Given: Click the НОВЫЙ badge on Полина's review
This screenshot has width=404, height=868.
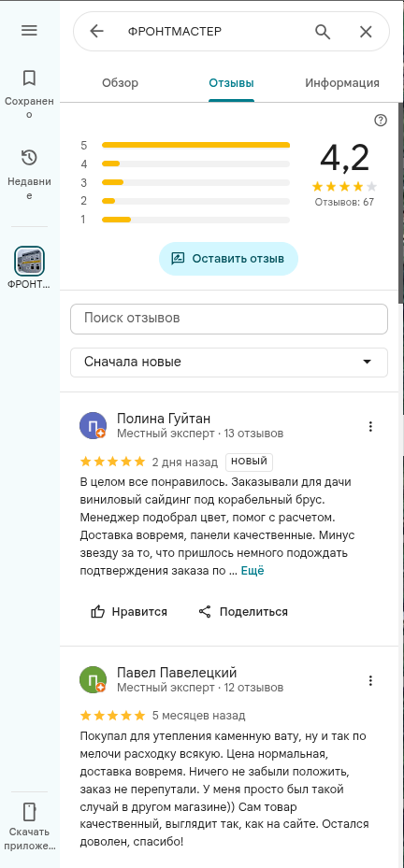Looking at the screenshot, I should click(x=249, y=462).
